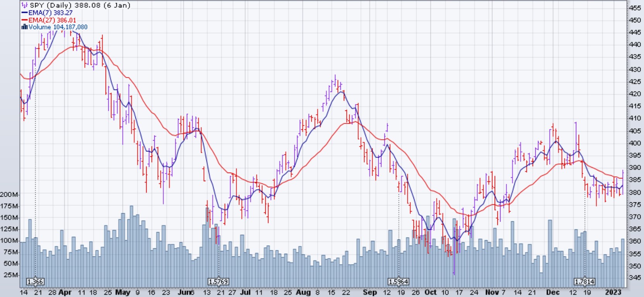Select the Volume 104,187,080 legend text

(x=58, y=27)
